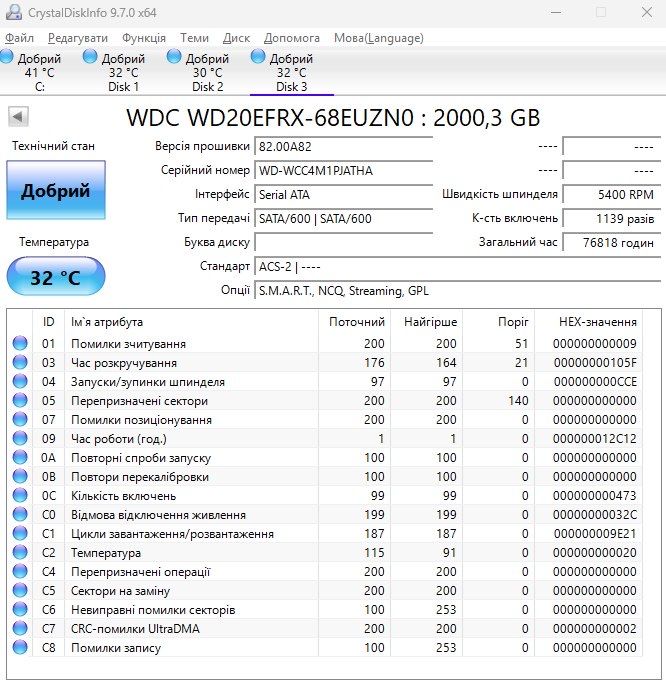The width and height of the screenshot is (666, 684).
Task: Click status orb of attribute C8 row
Action: pos(20,647)
